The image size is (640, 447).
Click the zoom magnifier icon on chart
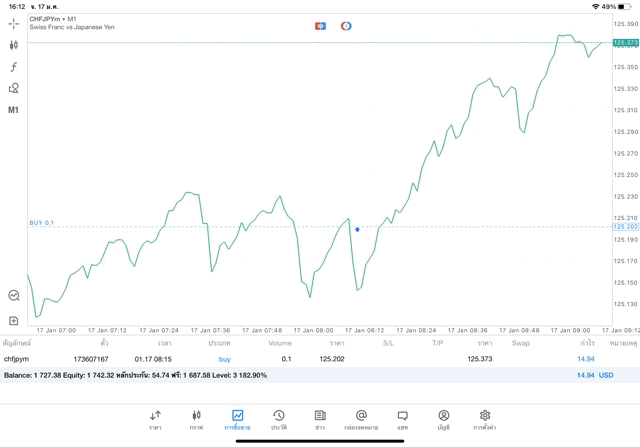pyautogui.click(x=14, y=296)
